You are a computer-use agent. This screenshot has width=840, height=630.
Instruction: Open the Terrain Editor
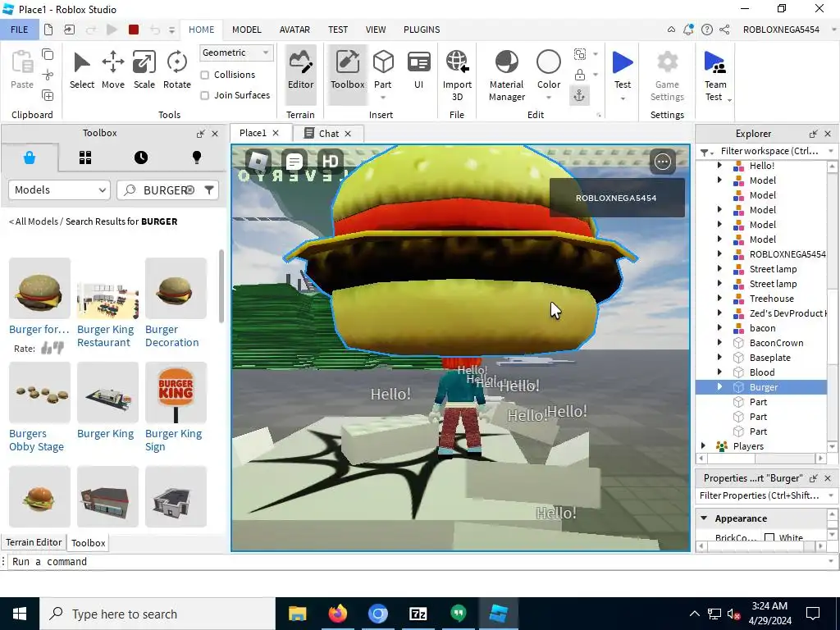coord(300,74)
